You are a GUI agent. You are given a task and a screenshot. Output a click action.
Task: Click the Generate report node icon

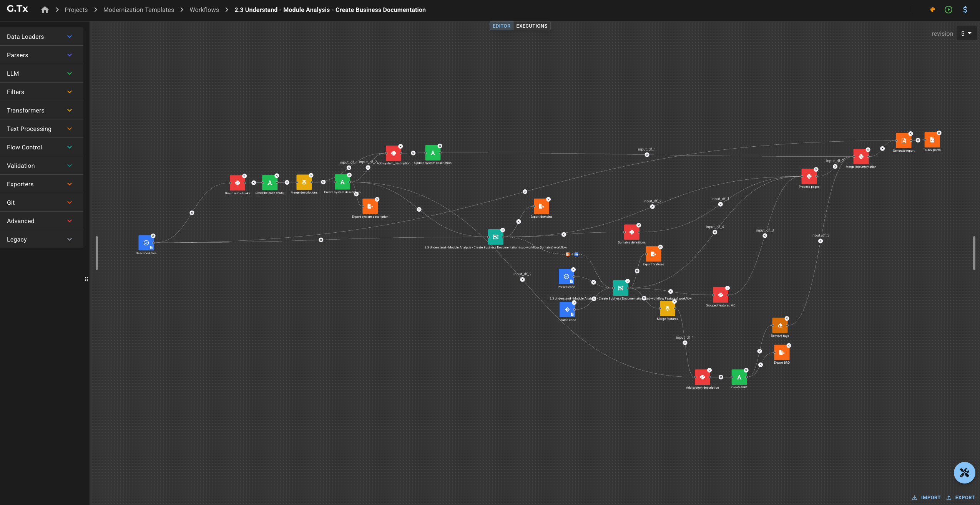click(903, 141)
